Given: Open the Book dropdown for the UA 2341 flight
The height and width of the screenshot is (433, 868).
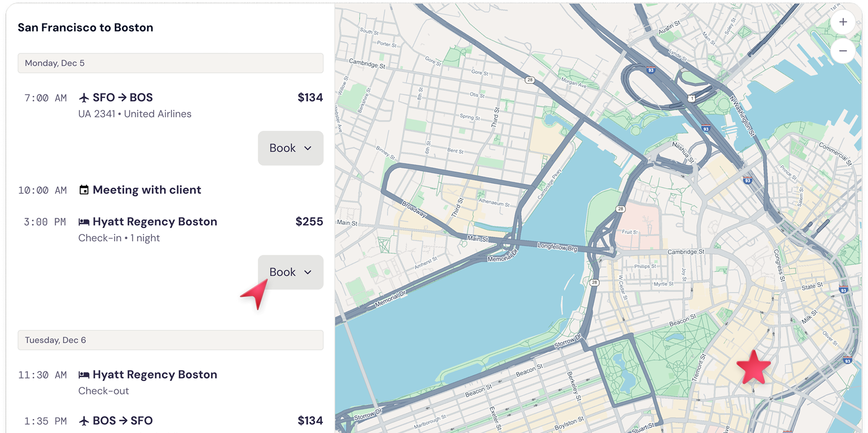Looking at the screenshot, I should coord(290,148).
